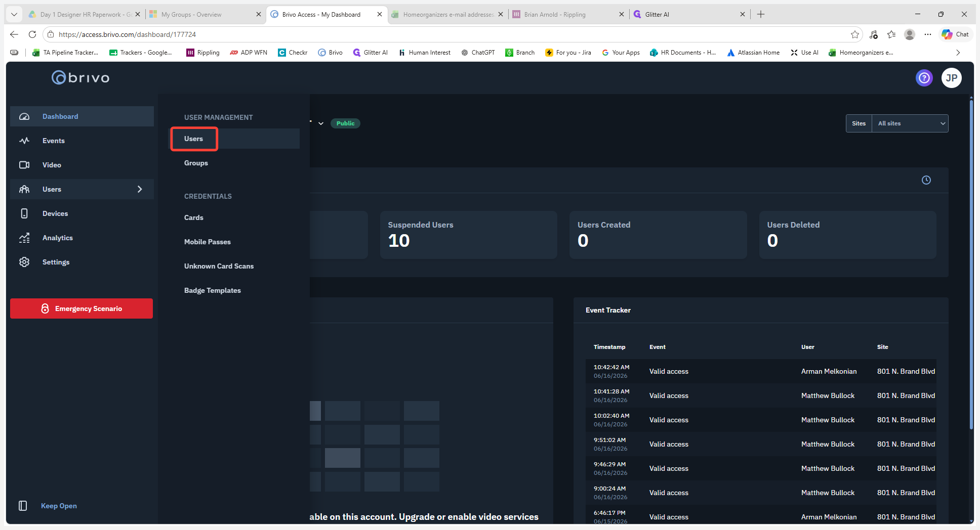Viewport: 980px width, 530px height.
Task: Click the view site information lock icon
Action: click(50, 34)
